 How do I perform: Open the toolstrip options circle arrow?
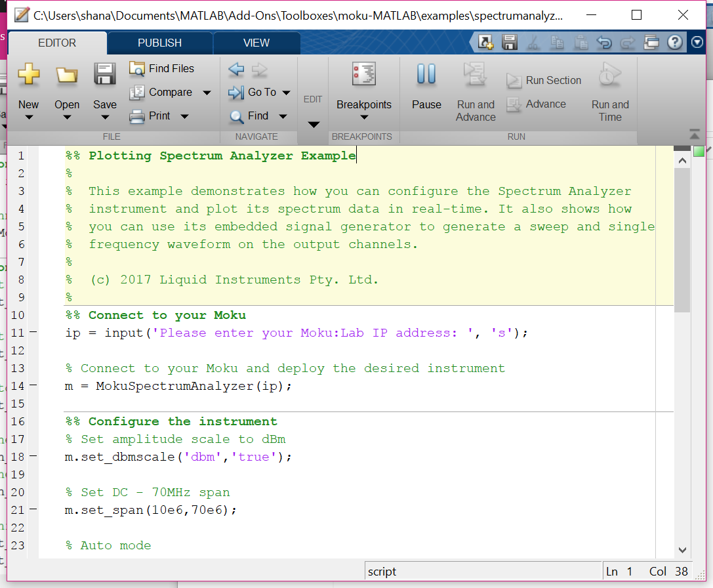tap(697, 42)
